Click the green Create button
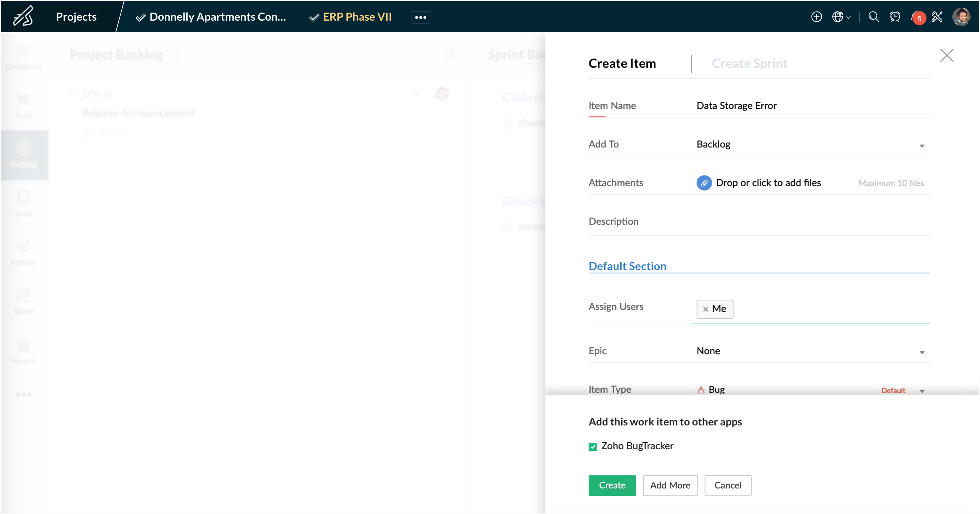Image resolution: width=980 pixels, height=514 pixels. pos(612,485)
